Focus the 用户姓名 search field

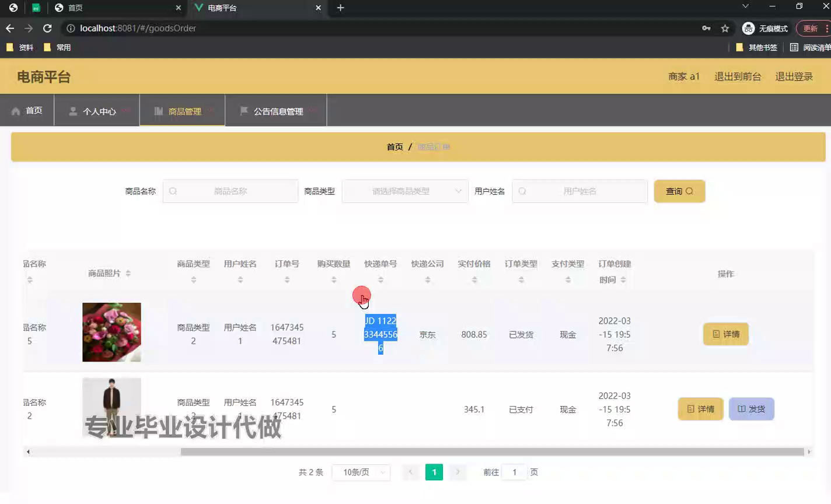(579, 191)
